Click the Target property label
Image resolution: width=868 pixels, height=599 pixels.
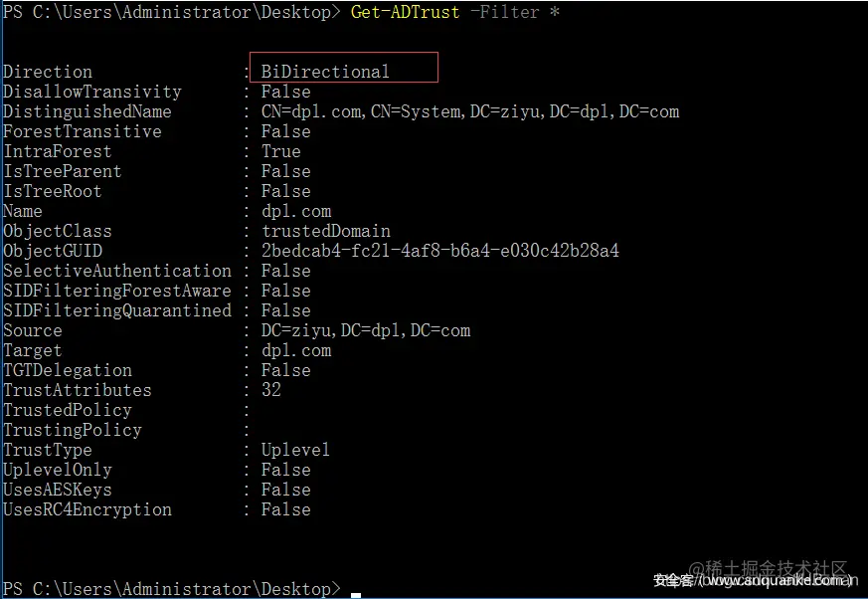click(x=33, y=351)
